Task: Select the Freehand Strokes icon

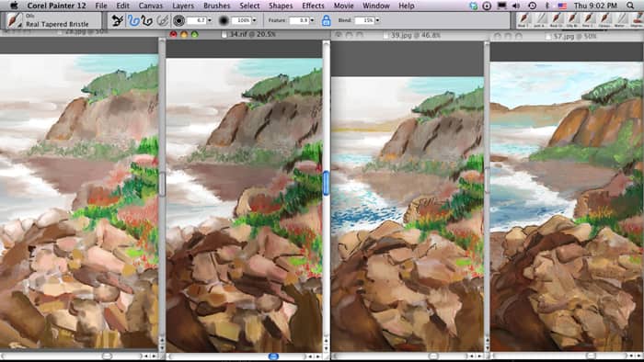Action: point(133,20)
